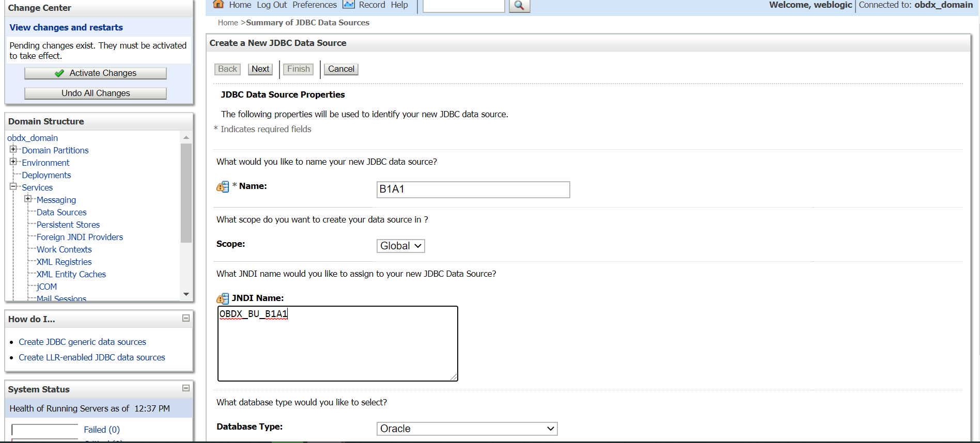Click the green check Activate Changes icon

coord(59,73)
